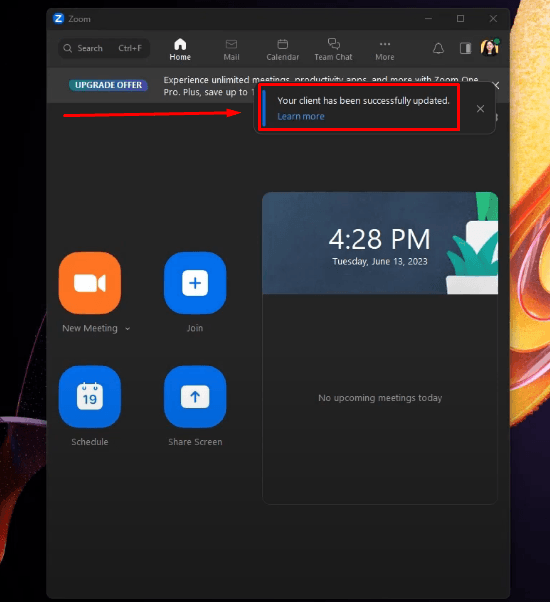Toggle the side panel layout icon
550x602 pixels.
click(x=466, y=48)
